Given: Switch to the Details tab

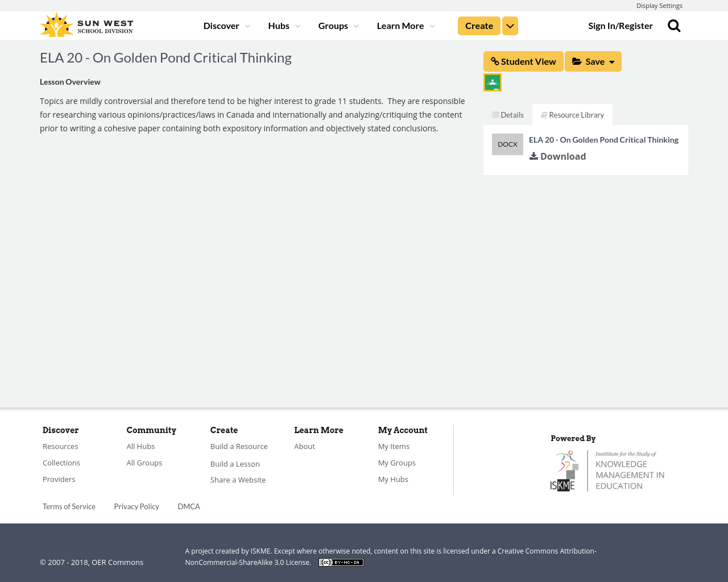Looking at the screenshot, I should [x=508, y=115].
